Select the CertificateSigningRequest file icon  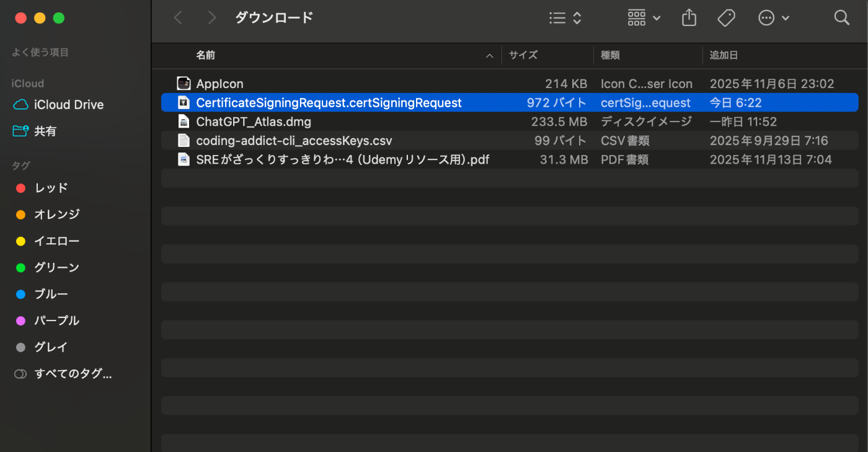184,102
